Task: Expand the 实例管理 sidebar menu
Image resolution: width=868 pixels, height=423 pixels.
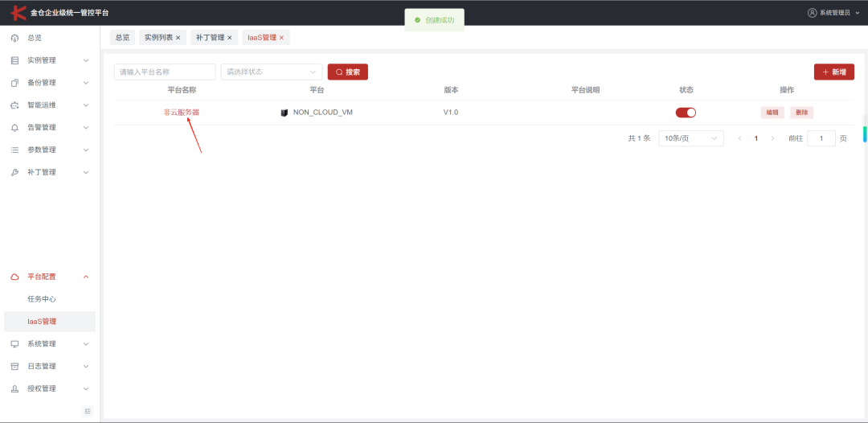Action: tap(50, 60)
